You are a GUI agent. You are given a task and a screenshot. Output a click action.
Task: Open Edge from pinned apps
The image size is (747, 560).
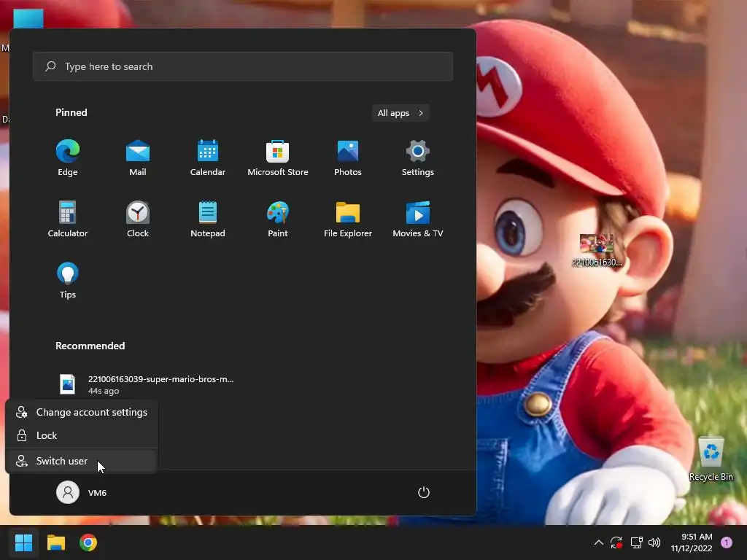click(x=68, y=158)
